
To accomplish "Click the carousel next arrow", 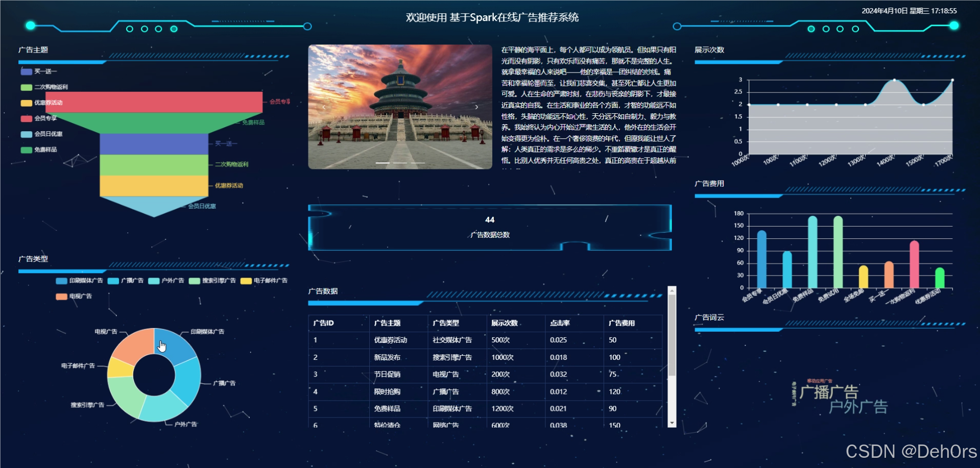I will tap(476, 107).
